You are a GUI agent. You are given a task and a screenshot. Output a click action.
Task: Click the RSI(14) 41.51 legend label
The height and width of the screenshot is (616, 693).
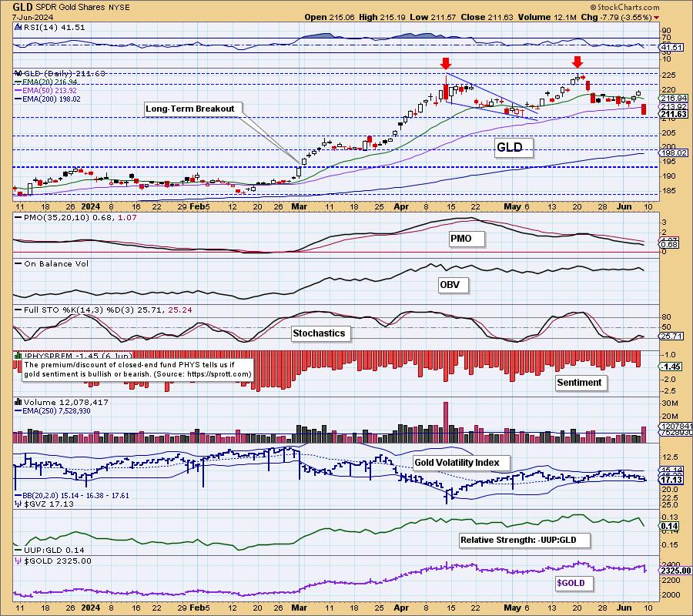point(54,28)
